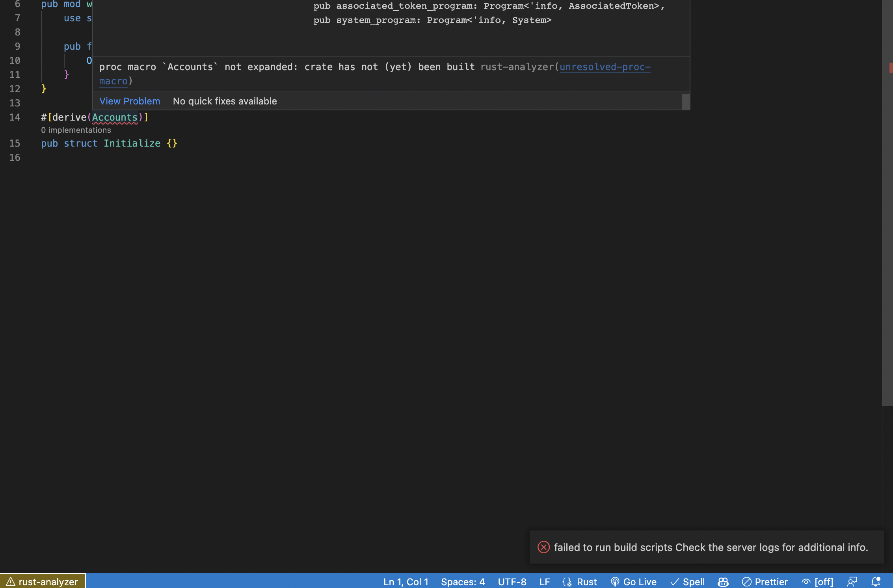
Task: Click red error marker in overview ruler
Action: pyautogui.click(x=891, y=68)
